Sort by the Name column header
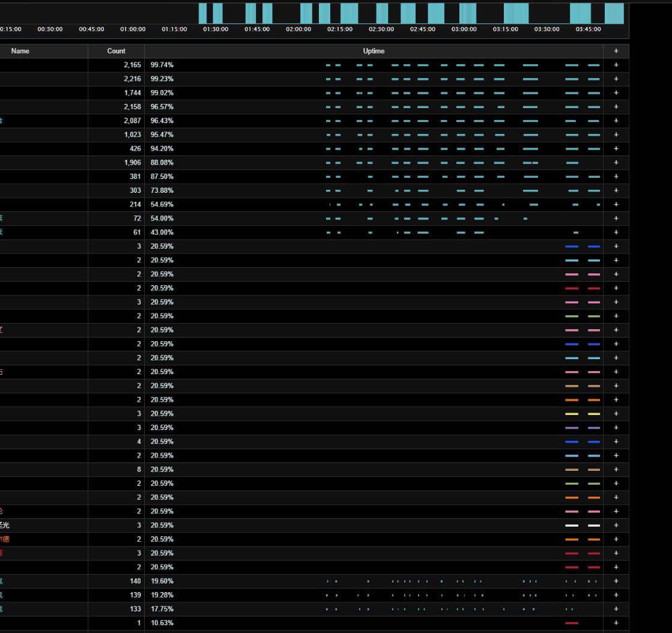Image resolution: width=672 pixels, height=633 pixels. (20, 51)
